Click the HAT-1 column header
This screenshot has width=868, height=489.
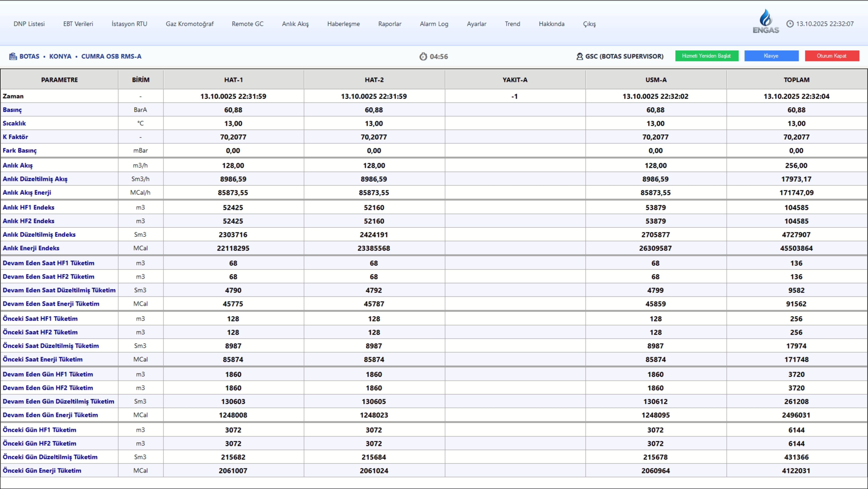coord(234,80)
